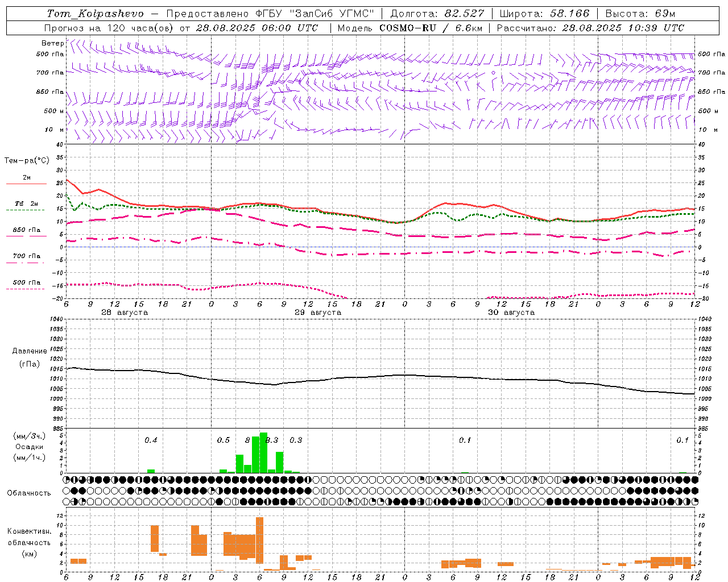Click the 8.3 precipitation total value
728x582 pixels.
272,440
